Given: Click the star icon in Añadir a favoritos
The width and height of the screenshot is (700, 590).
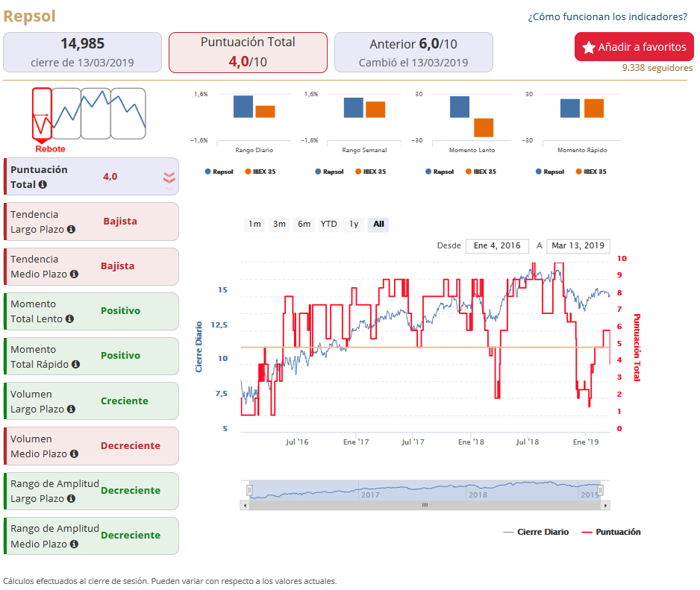Looking at the screenshot, I should pyautogui.click(x=589, y=47).
